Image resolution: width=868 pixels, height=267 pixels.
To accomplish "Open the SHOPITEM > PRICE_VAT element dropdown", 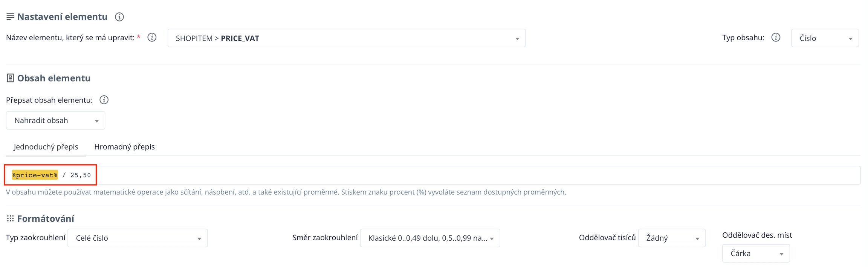I will point(346,38).
